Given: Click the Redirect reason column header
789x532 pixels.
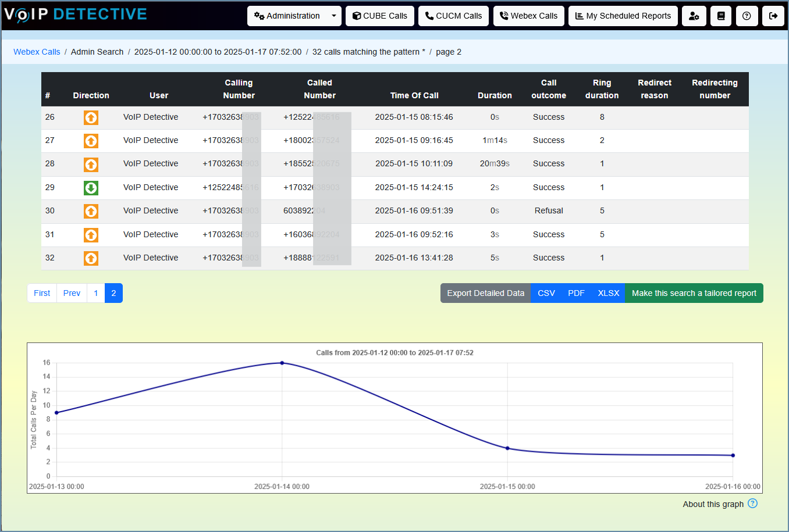Looking at the screenshot, I should coord(655,89).
